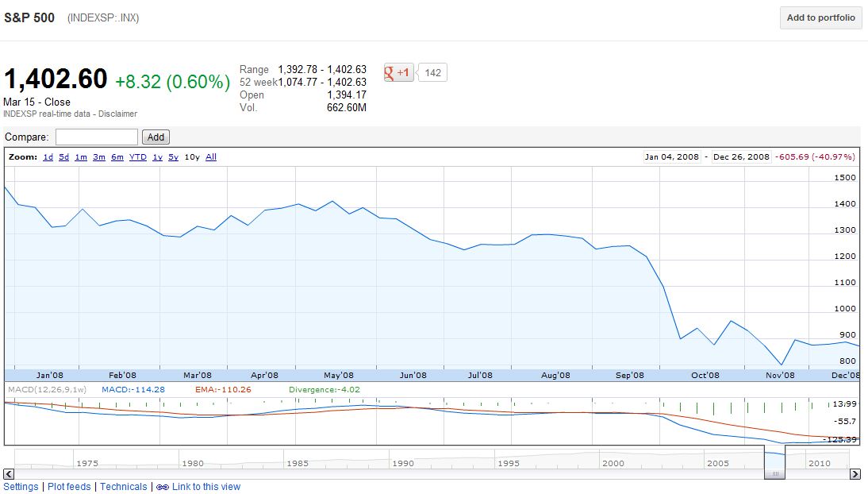Click the 142 count bubble next to +1
868x494 pixels.
[x=432, y=72]
